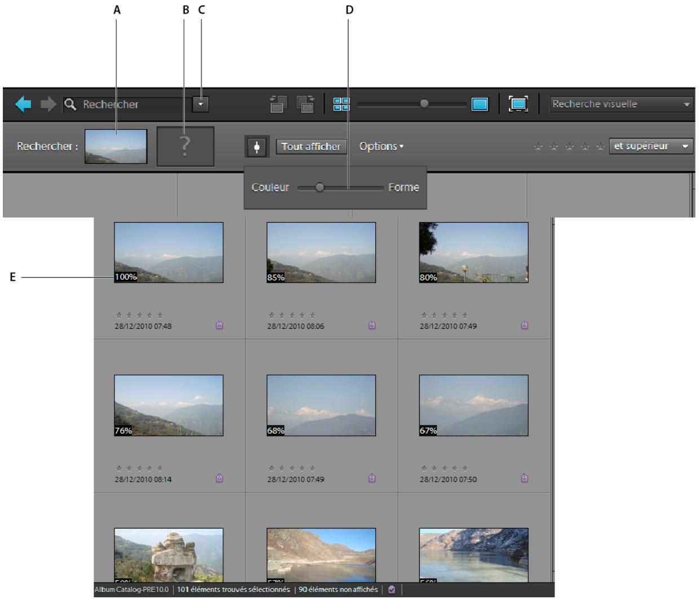Rate the 08:14 photo three stars
Viewport: 700px width, 599px height.
pyautogui.click(x=140, y=468)
